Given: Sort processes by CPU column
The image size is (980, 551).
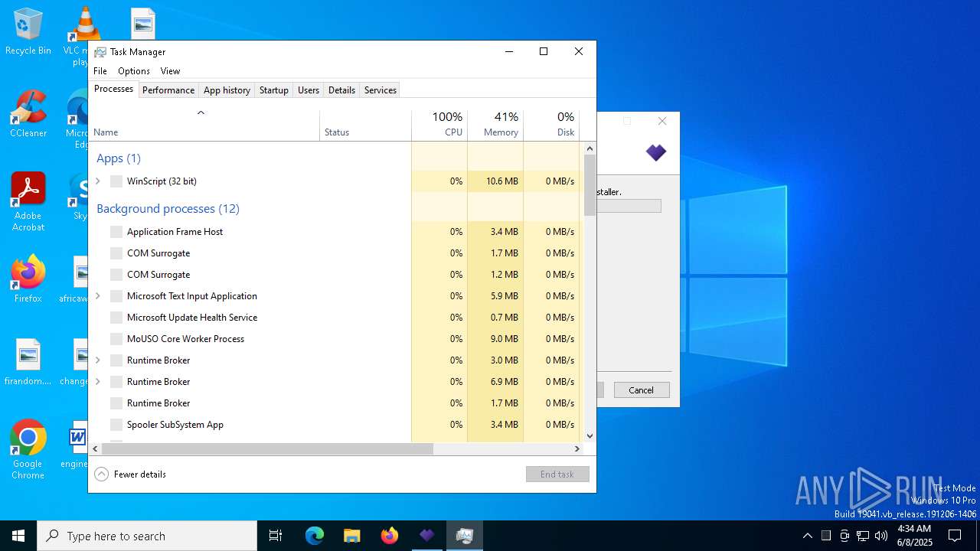Looking at the screenshot, I should [439, 126].
